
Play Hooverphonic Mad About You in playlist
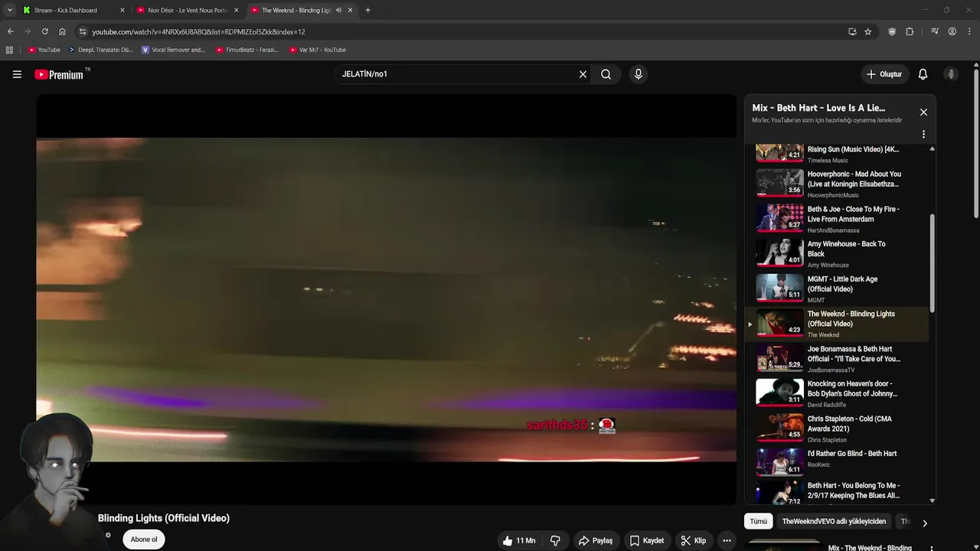tap(838, 184)
